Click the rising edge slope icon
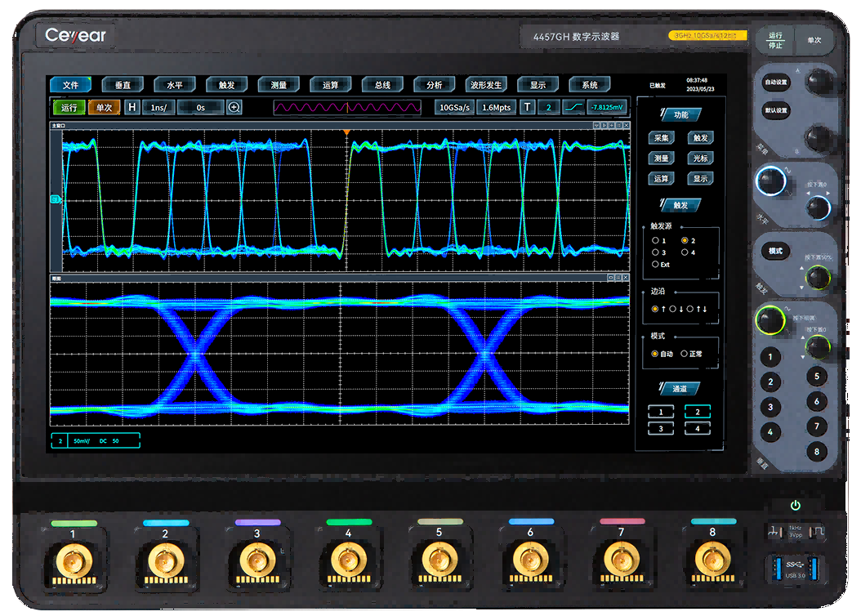 coord(573,107)
